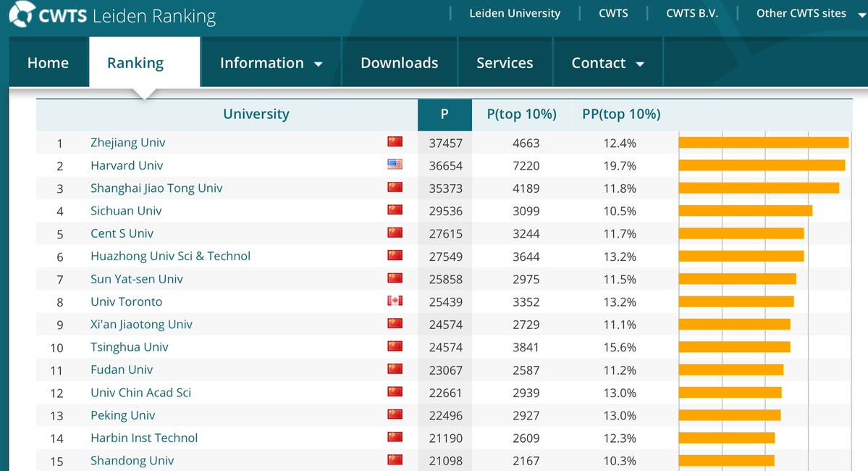The image size is (868, 471).
Task: Click the P value 37457
Action: coord(446,143)
